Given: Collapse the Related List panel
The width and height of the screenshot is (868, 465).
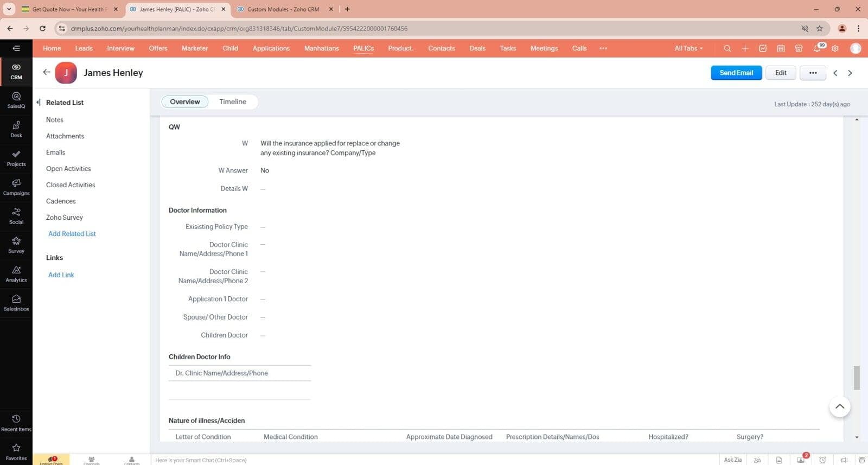Looking at the screenshot, I should click(x=38, y=102).
